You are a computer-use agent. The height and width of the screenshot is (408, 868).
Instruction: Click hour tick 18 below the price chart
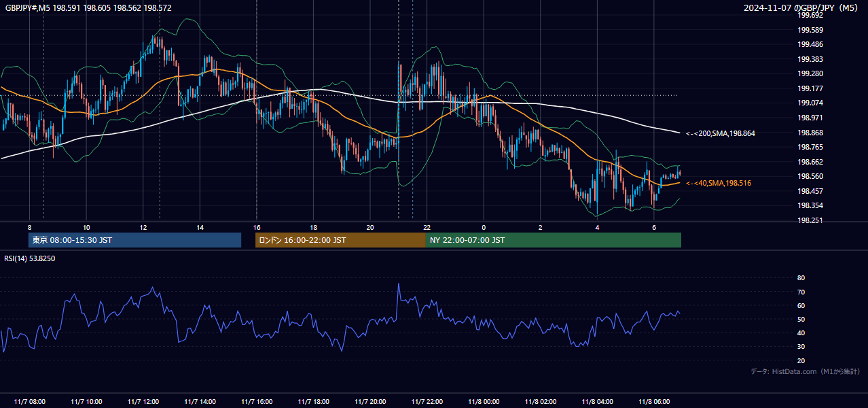[313, 227]
